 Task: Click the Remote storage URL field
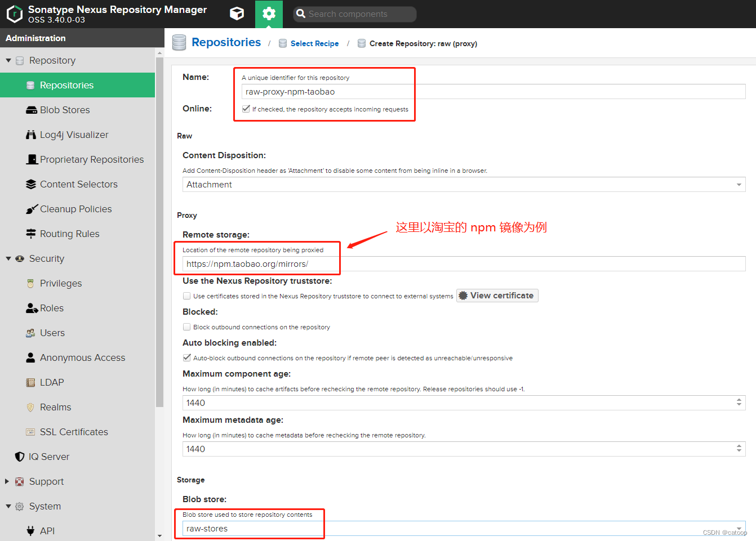(x=464, y=264)
